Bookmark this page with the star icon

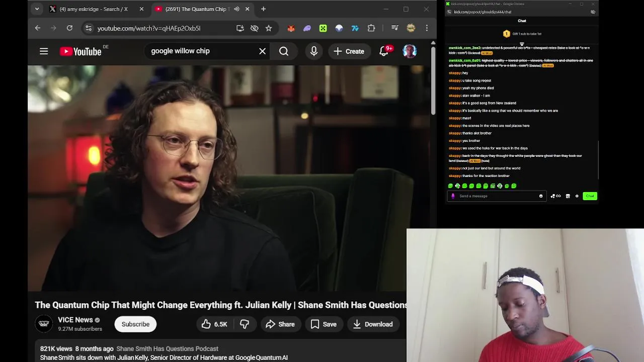[x=269, y=28]
